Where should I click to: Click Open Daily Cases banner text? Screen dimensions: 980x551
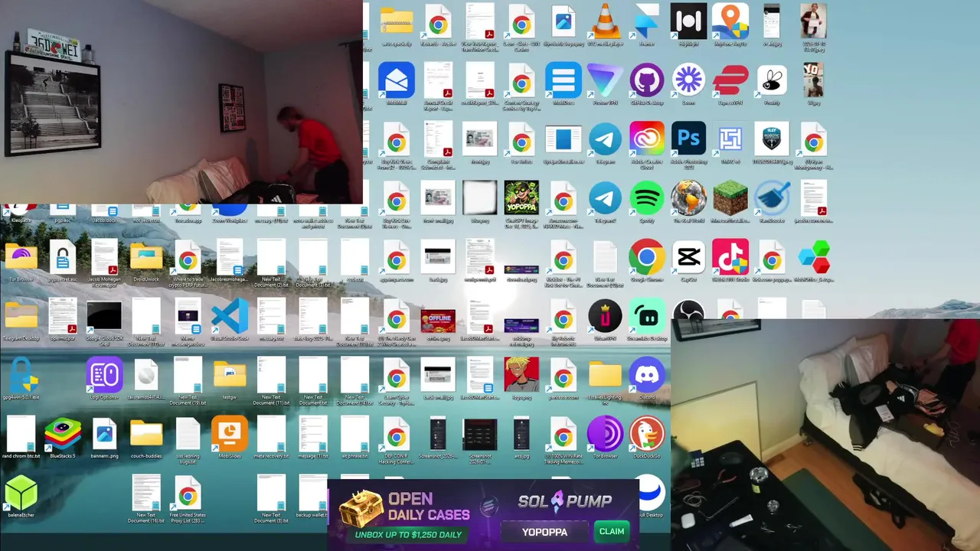click(x=428, y=507)
